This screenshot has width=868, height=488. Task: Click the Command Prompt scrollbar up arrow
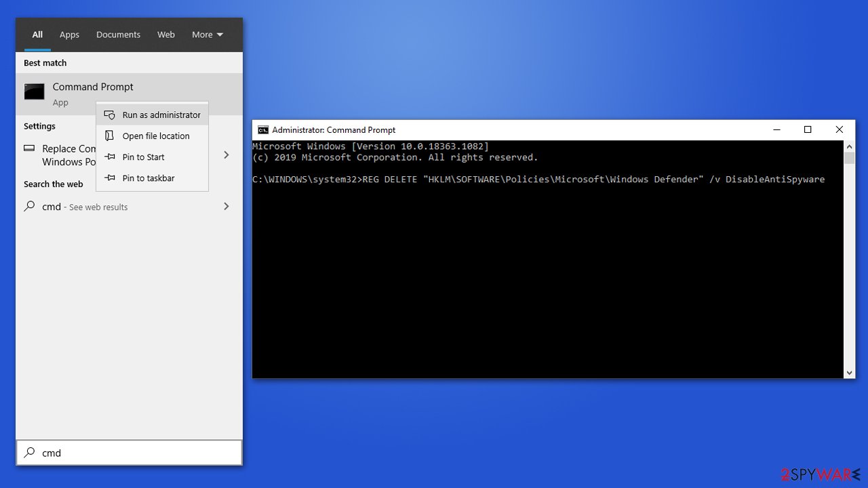click(849, 146)
